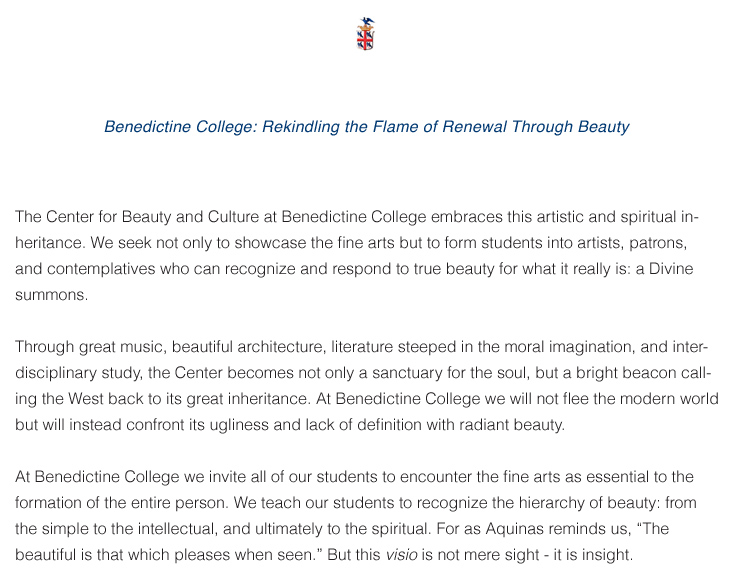Image resolution: width=733 pixels, height=575 pixels.
Task: Click the paragraph beginning "Through great music"
Action: click(366, 386)
